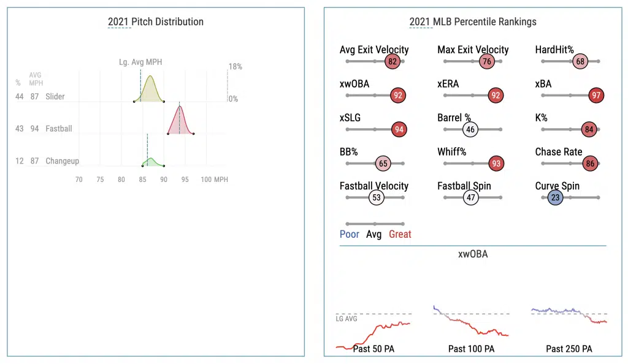Click the green Changeup distribution curve

151,162
